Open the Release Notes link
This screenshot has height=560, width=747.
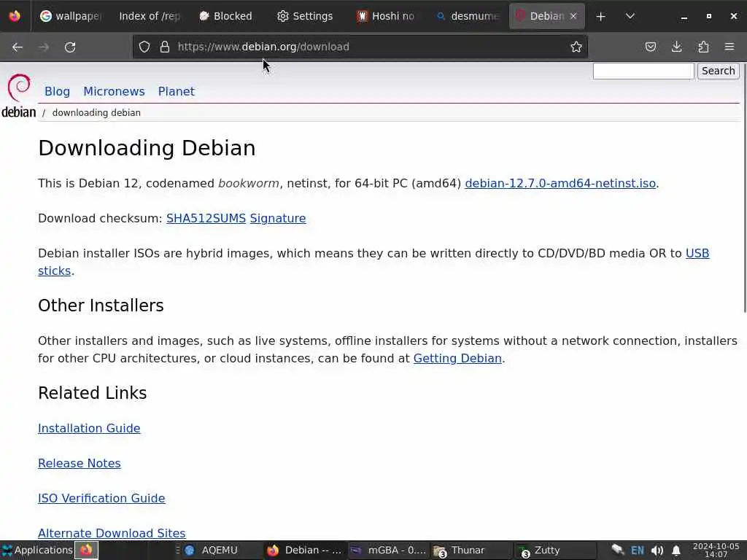[79, 463]
